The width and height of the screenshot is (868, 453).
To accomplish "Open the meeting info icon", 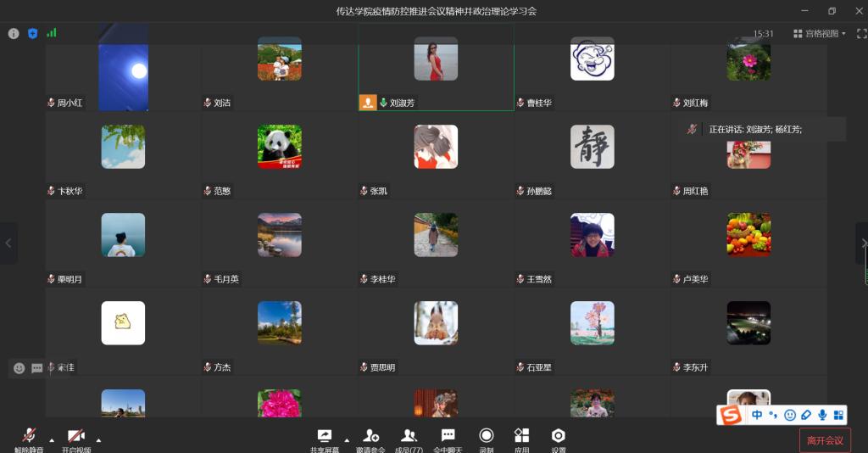I will pos(14,34).
